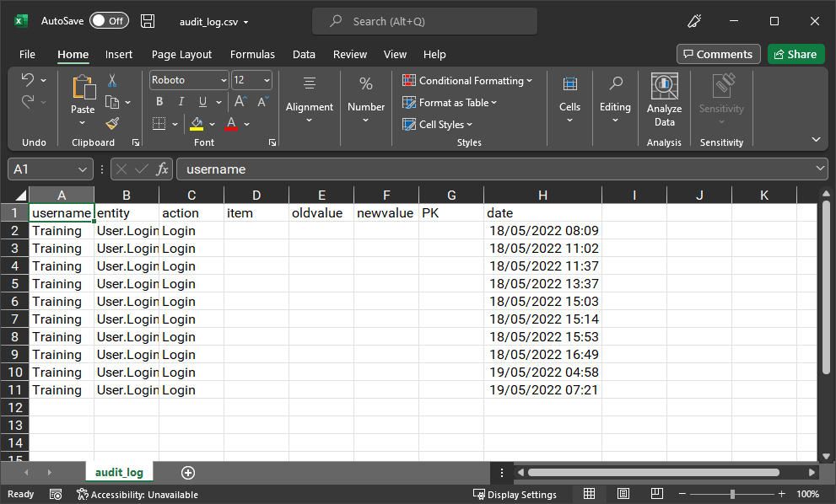This screenshot has height=504, width=836.
Task: Click into the formula bar showing username
Action: (502, 169)
